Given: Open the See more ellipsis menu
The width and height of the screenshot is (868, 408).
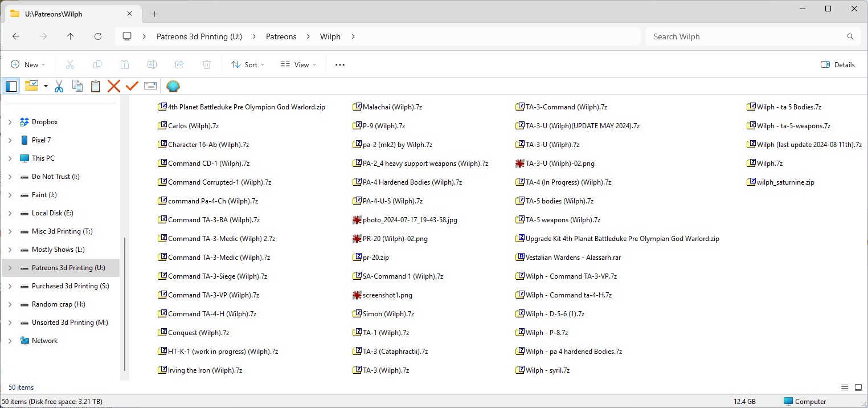Looking at the screenshot, I should click(x=340, y=65).
